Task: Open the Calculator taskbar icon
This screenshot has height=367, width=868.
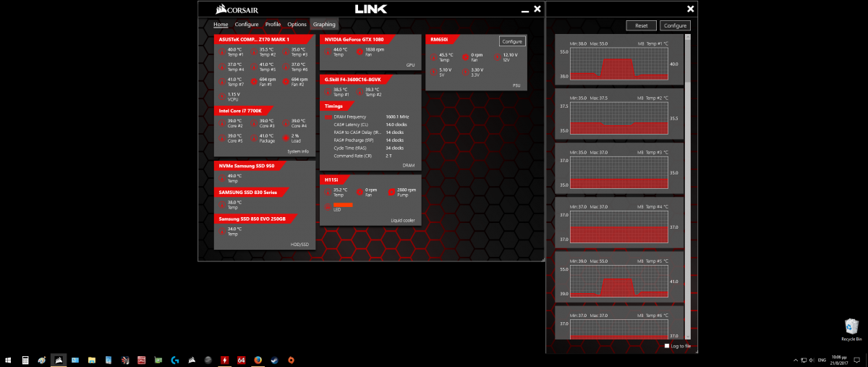Action: pyautogui.click(x=25, y=359)
